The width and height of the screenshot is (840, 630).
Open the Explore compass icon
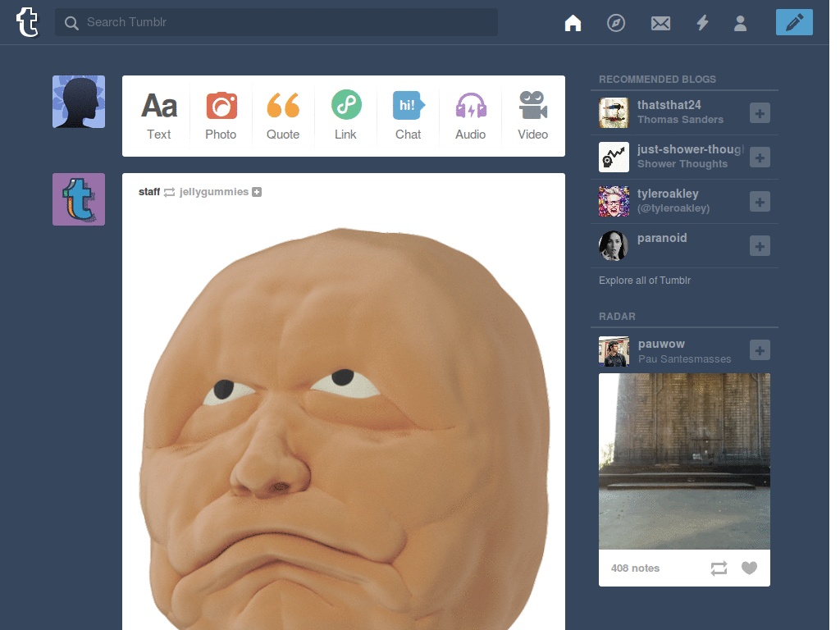(x=616, y=23)
